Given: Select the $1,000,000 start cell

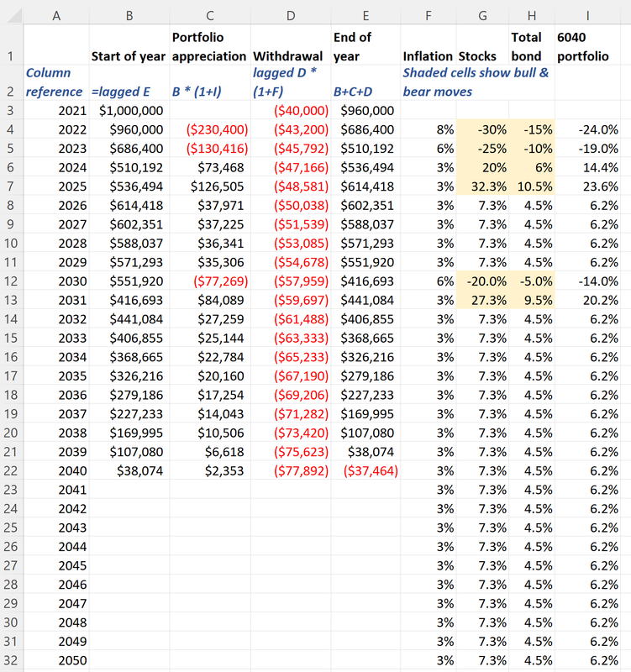Looking at the screenshot, I should click(129, 111).
